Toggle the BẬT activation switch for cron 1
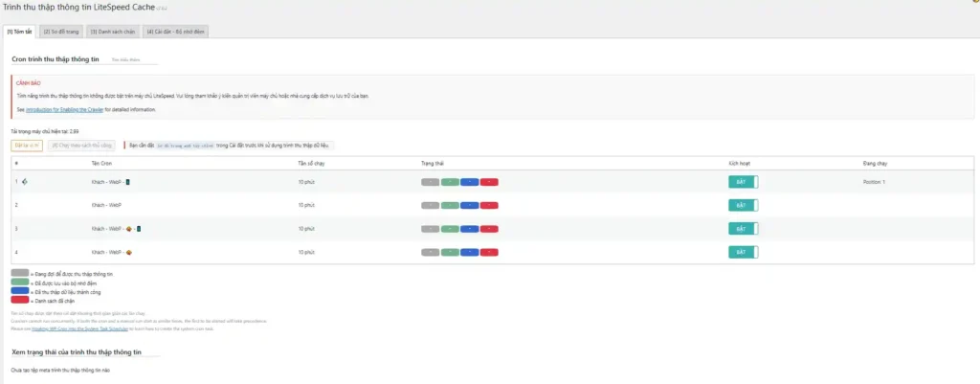The width and height of the screenshot is (980, 384). tap(743, 182)
